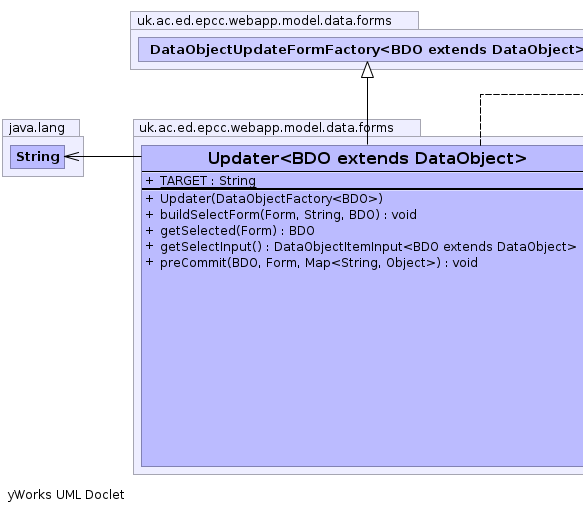583x512 pixels.
Task: Click the plus marker beside preCommit
Action: (149, 262)
